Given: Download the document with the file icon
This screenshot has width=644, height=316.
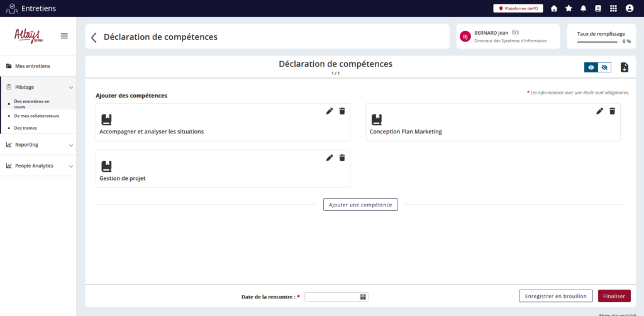Looking at the screenshot, I should point(625,67).
